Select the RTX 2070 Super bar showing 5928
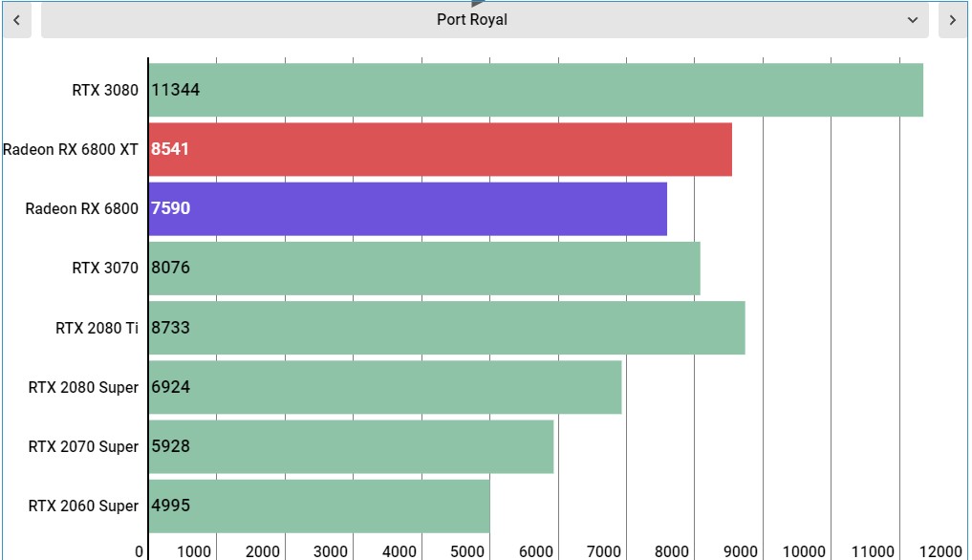The height and width of the screenshot is (560, 972). (x=352, y=447)
